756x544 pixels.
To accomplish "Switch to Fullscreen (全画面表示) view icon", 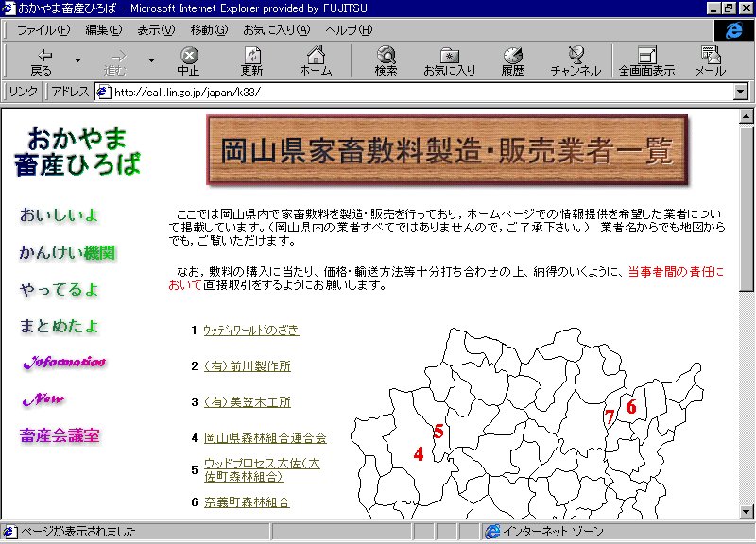I will [x=646, y=60].
